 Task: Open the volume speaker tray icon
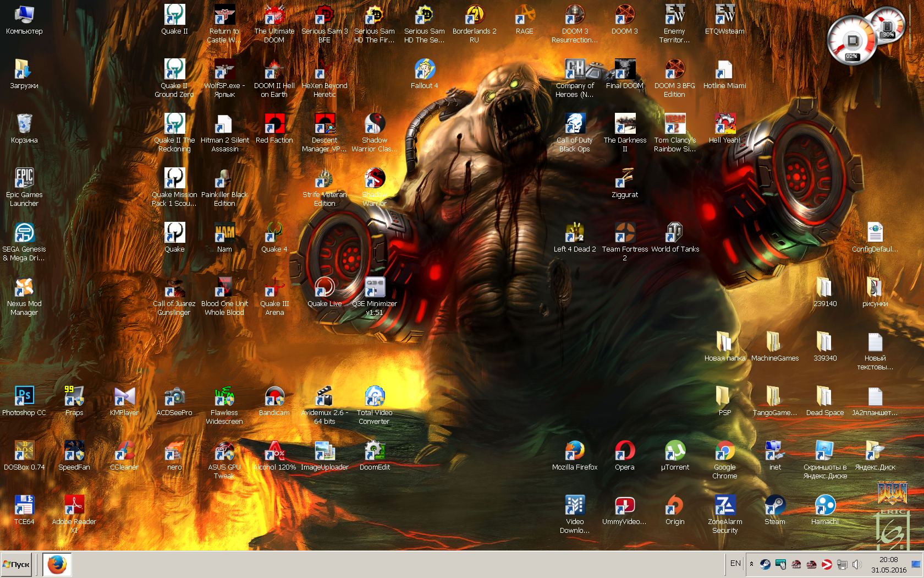(857, 564)
